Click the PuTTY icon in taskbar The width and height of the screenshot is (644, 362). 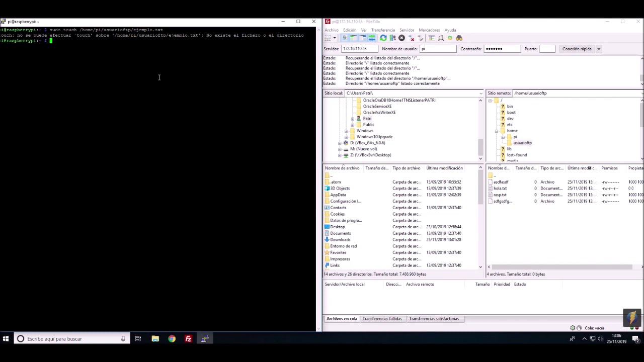205,339
